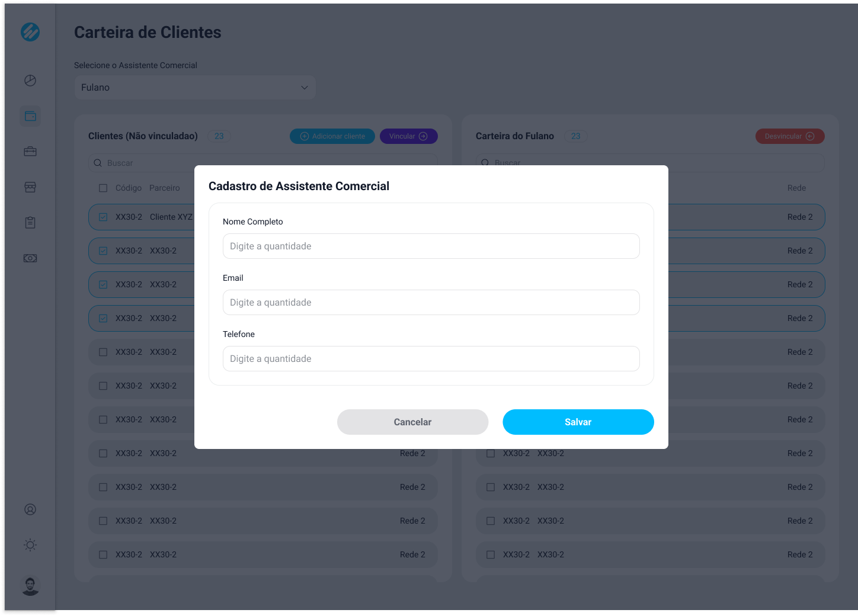Click the Vincular button
Screen dimensions: 858x616
pyautogui.click(x=409, y=136)
